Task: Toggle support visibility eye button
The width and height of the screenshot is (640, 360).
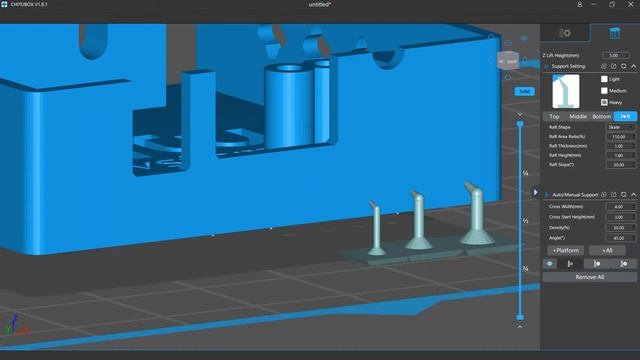Action: click(549, 264)
